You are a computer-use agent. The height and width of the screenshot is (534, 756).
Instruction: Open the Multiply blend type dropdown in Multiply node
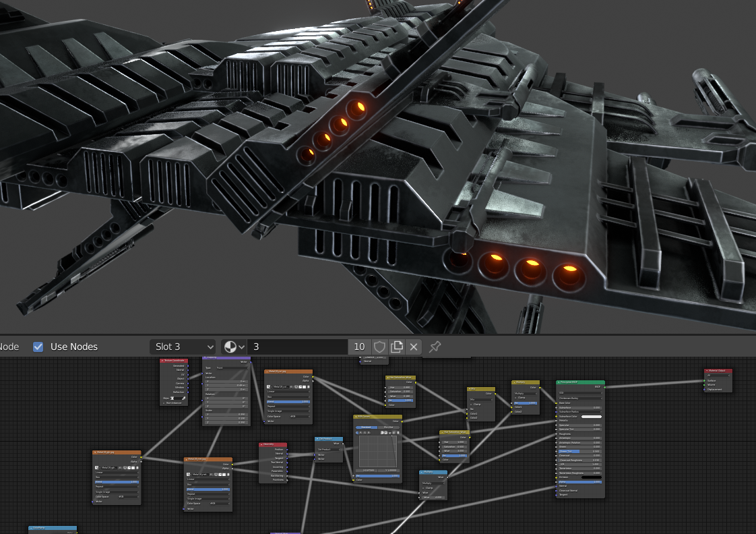tap(525, 393)
